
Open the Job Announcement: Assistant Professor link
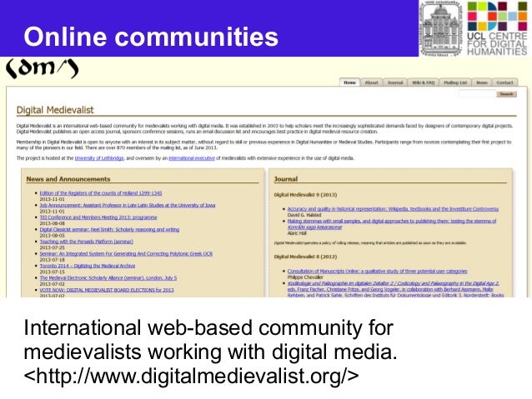click(x=128, y=205)
